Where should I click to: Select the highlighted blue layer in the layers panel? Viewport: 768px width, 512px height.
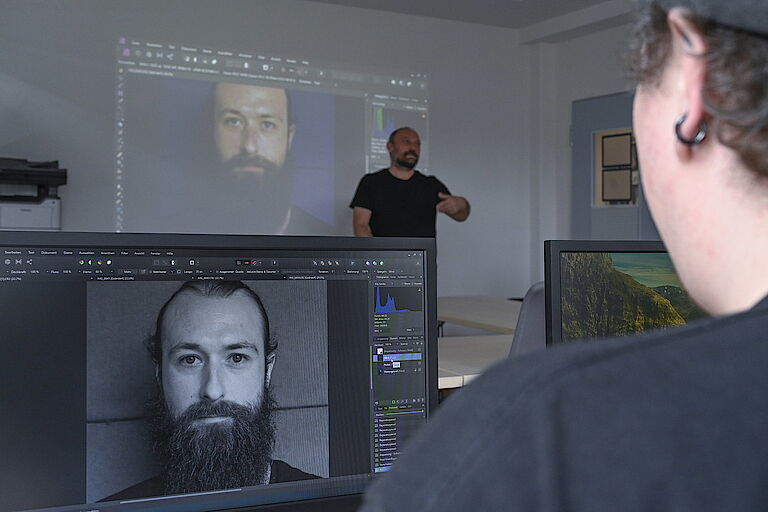[398, 357]
